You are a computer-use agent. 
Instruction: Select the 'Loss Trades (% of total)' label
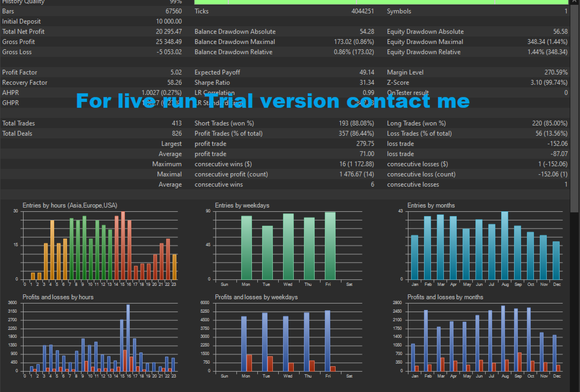coord(420,134)
